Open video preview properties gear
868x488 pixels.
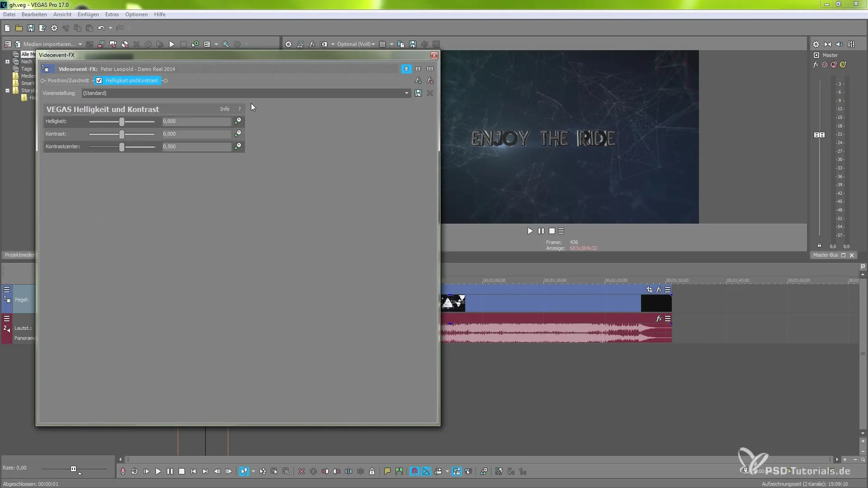click(288, 44)
